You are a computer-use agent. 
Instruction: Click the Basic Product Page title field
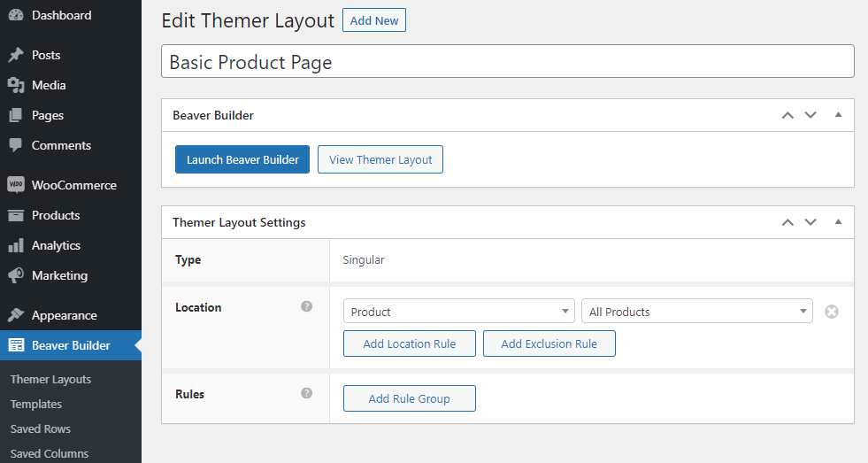click(x=508, y=61)
